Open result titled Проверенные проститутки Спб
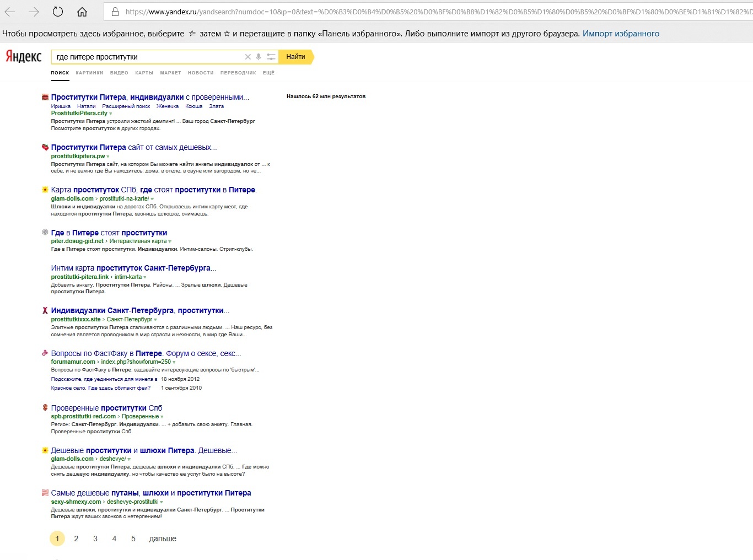The image size is (753, 560). 106,408
